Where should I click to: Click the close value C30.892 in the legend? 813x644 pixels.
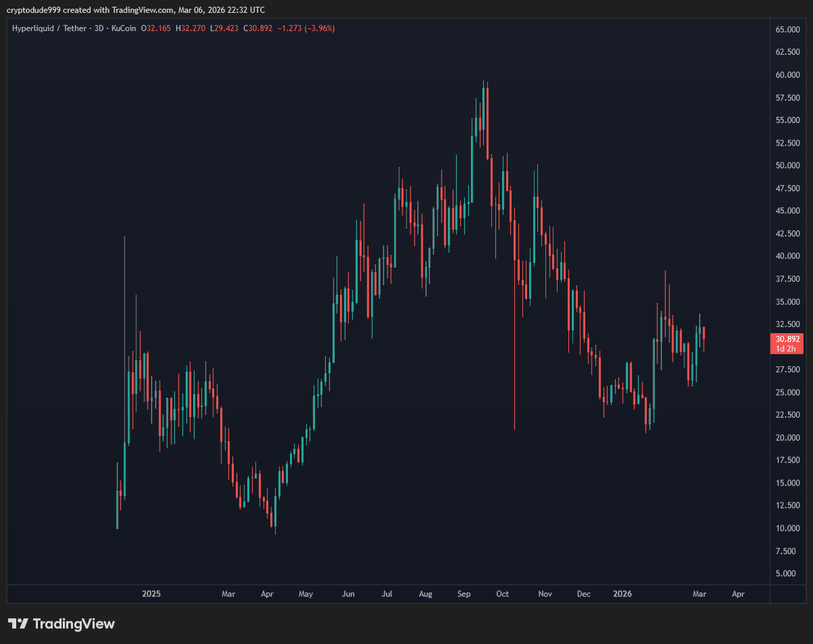pos(259,28)
